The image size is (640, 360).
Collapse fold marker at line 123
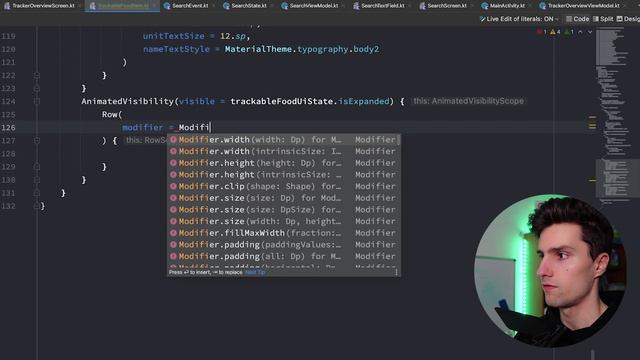point(37,89)
